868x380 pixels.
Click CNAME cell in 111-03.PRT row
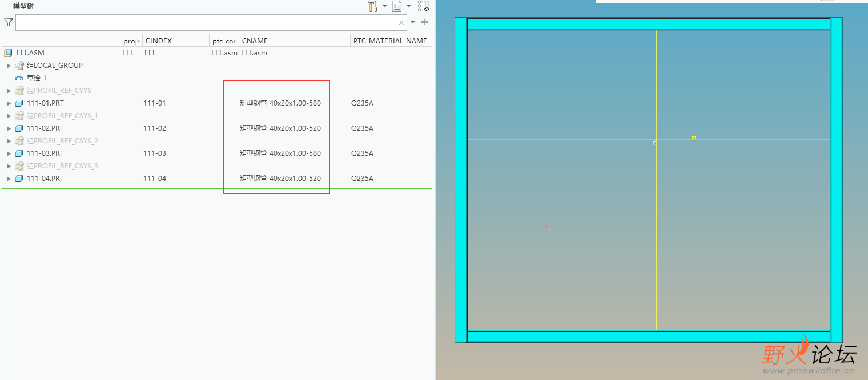click(280, 153)
